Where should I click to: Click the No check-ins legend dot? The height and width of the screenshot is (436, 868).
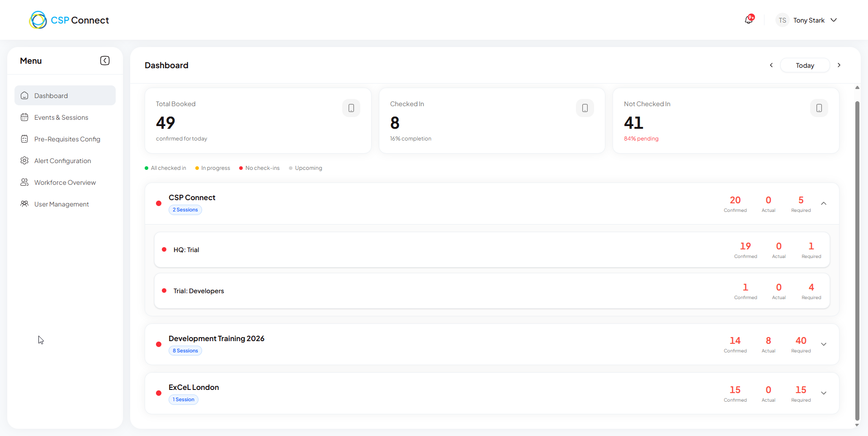pyautogui.click(x=241, y=168)
